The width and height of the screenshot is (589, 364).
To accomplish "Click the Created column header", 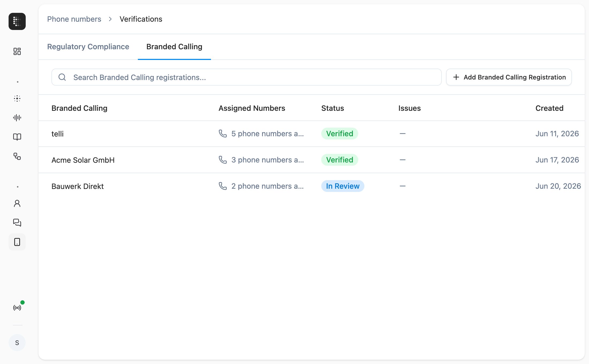I will pos(549,108).
